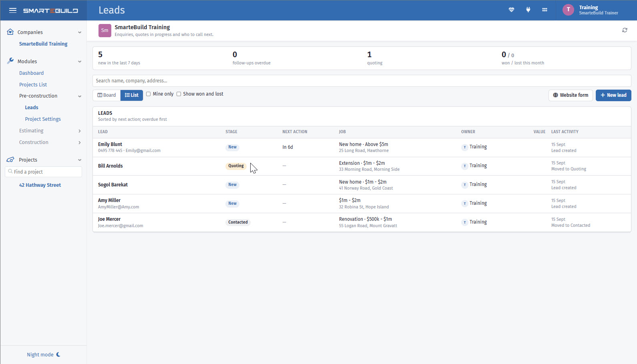Switch to Board view
The width and height of the screenshot is (637, 364).
(107, 95)
